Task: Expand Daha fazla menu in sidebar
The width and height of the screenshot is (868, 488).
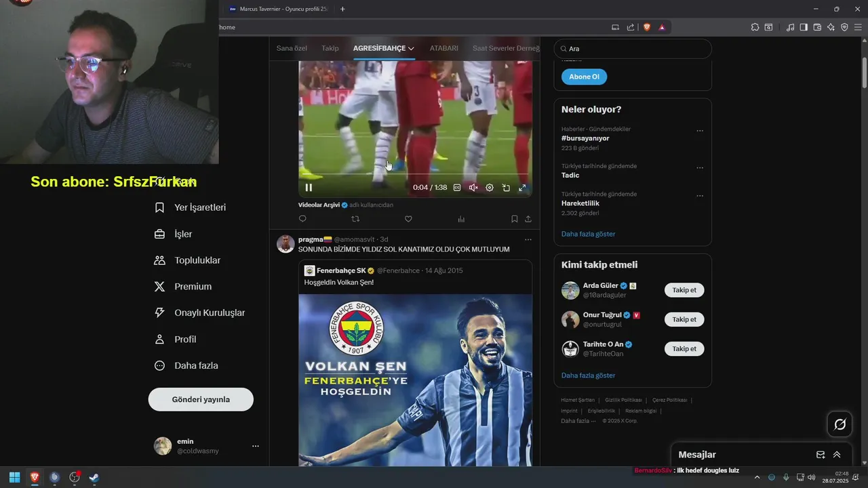Action: (186, 365)
